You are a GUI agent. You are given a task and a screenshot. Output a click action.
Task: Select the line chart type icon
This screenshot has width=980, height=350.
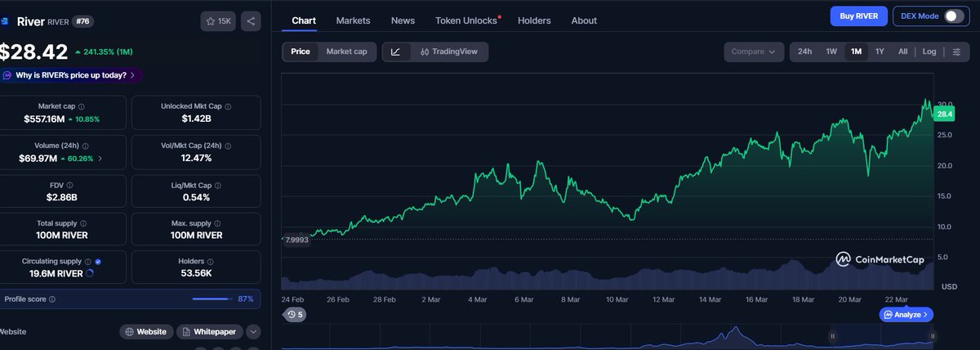(396, 52)
